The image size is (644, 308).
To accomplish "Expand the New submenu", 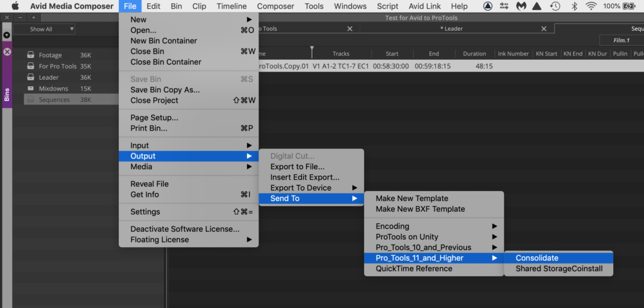I will pos(189,19).
